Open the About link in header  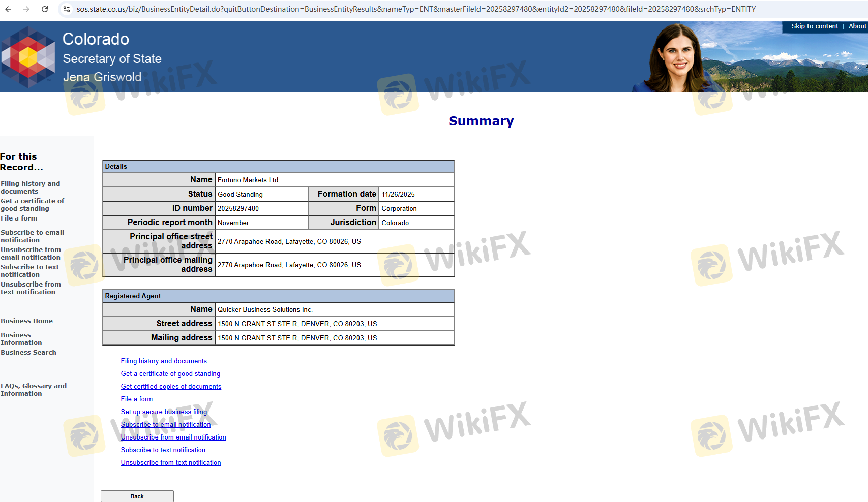857,26
